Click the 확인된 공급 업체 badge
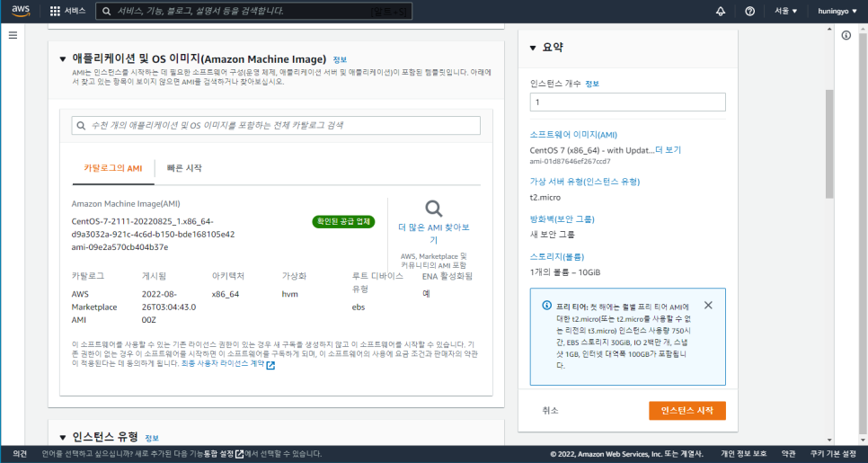The width and height of the screenshot is (868, 463). coord(344,222)
